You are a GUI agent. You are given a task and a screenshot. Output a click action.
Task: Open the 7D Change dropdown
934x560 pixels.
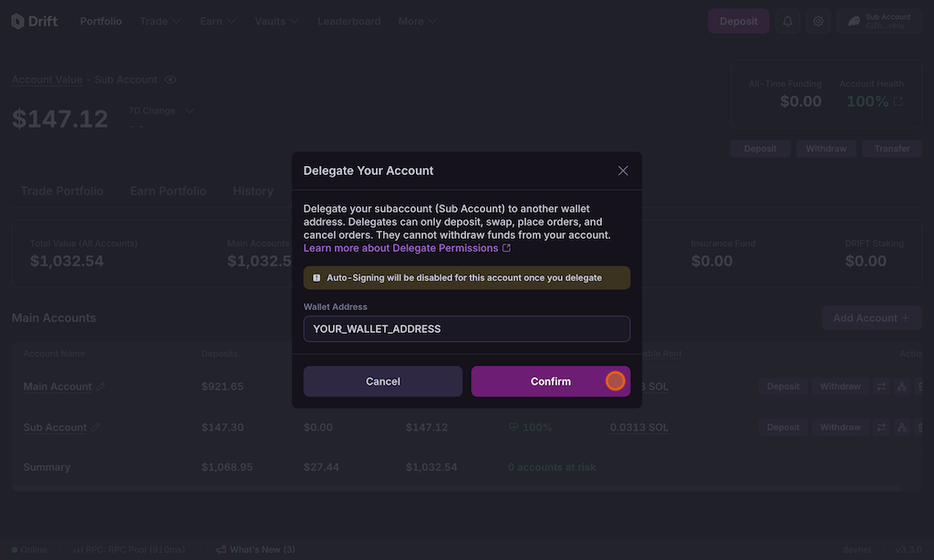pos(162,111)
